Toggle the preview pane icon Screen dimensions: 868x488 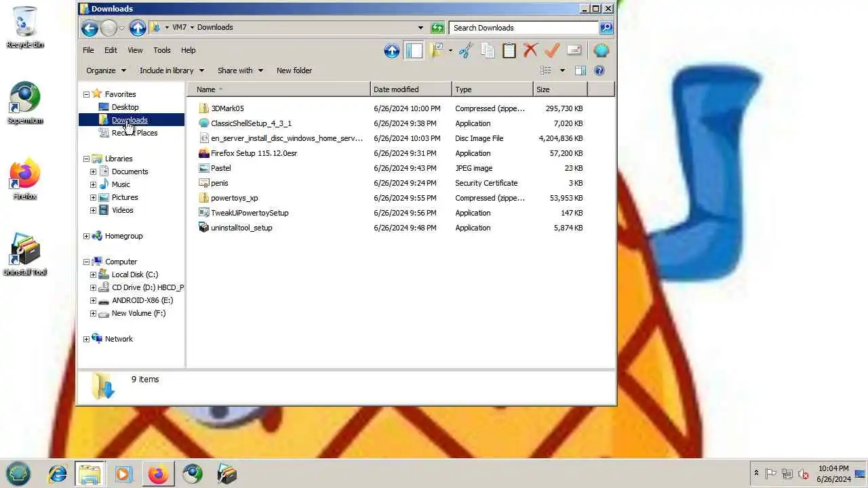pos(580,70)
